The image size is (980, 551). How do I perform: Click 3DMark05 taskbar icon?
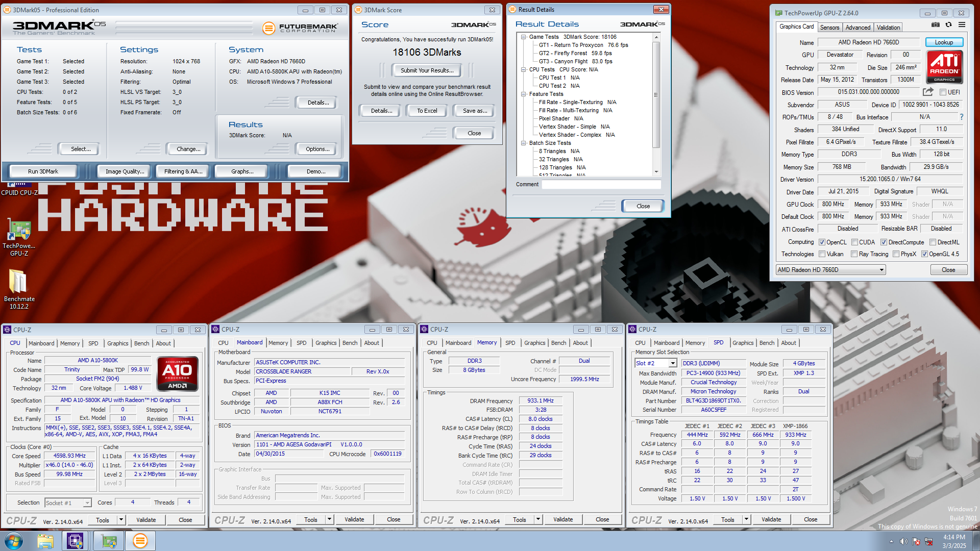pos(140,541)
